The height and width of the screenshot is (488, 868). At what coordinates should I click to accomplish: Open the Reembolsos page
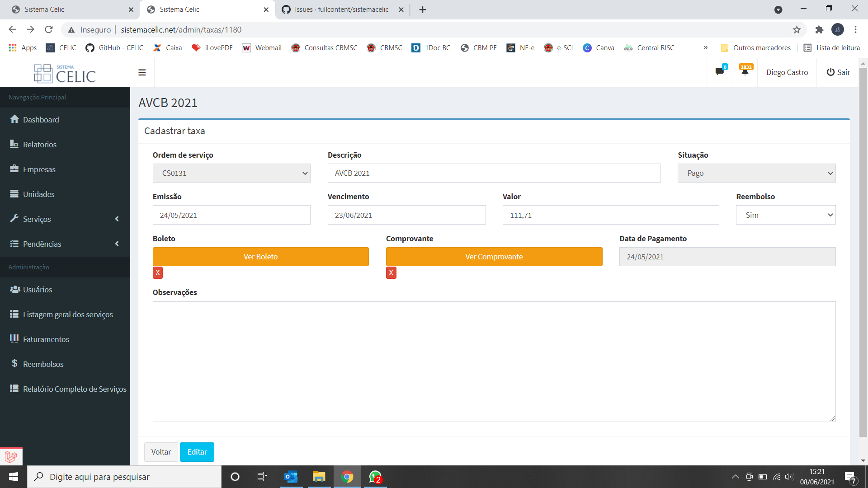[43, 364]
